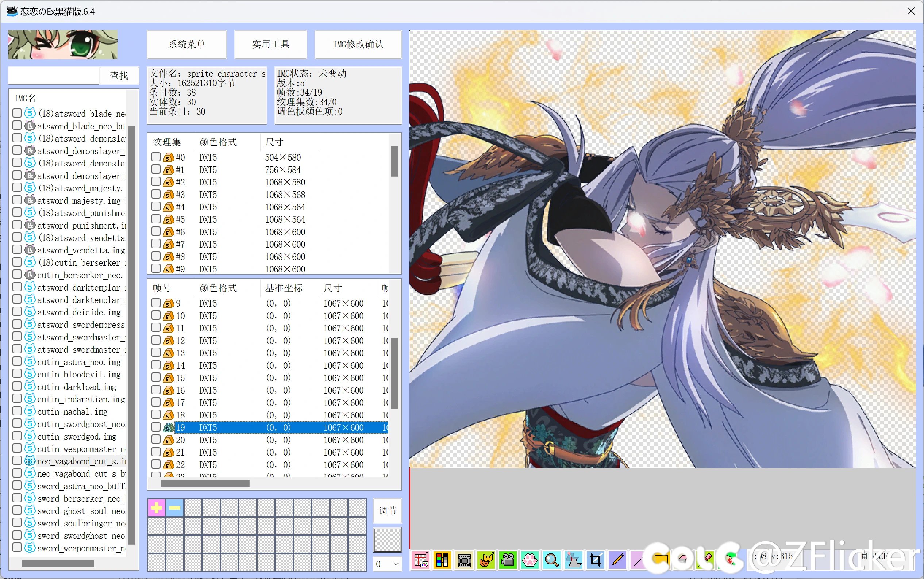Tick checkbox for atsword_deicide.img

click(17, 312)
